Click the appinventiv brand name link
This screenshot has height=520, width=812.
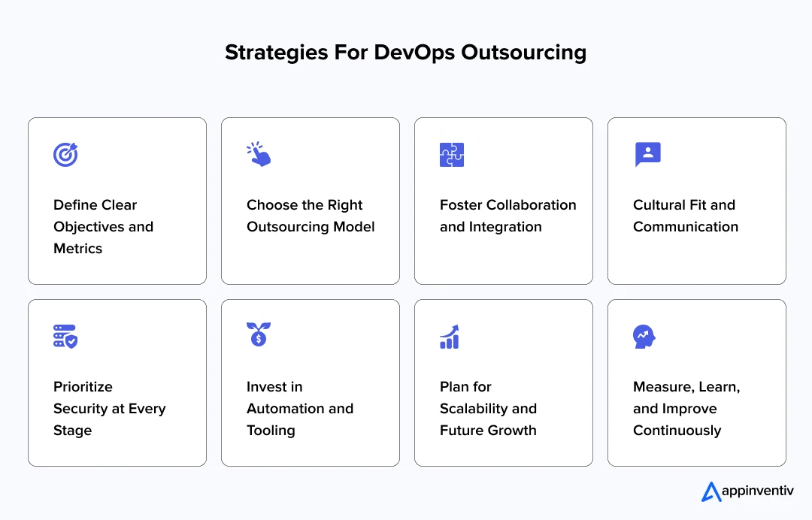tap(757, 491)
